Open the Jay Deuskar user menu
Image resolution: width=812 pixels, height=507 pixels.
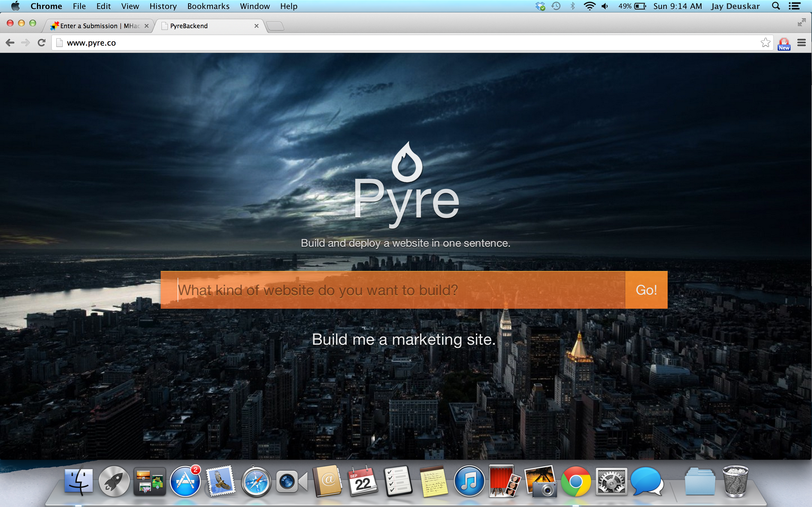735,6
